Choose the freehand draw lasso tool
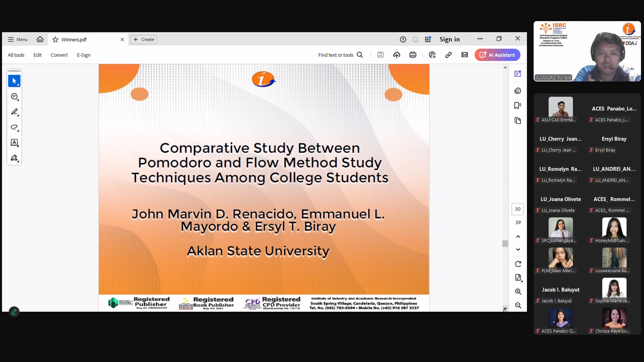Screen dimensions: 644x362 pyautogui.click(x=14, y=127)
